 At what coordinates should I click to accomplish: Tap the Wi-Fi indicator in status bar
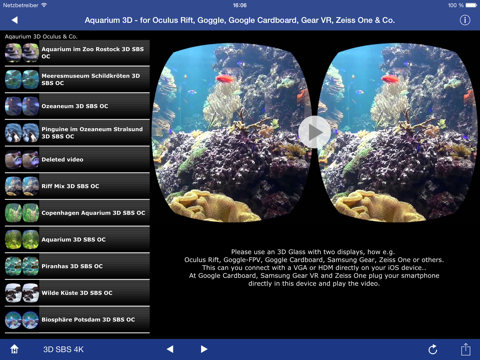tap(44, 5)
